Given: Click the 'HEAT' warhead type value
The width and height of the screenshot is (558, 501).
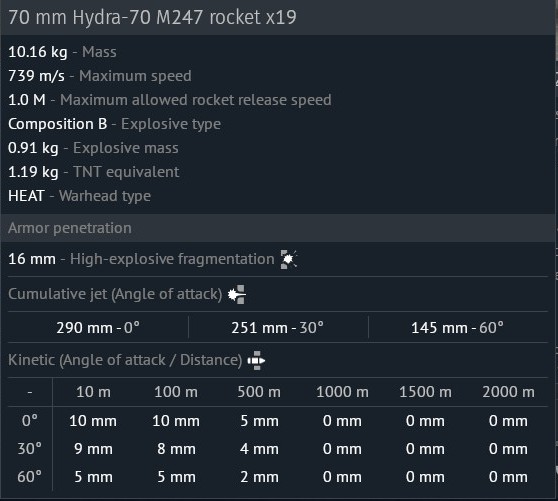Looking at the screenshot, I should click(26, 196).
